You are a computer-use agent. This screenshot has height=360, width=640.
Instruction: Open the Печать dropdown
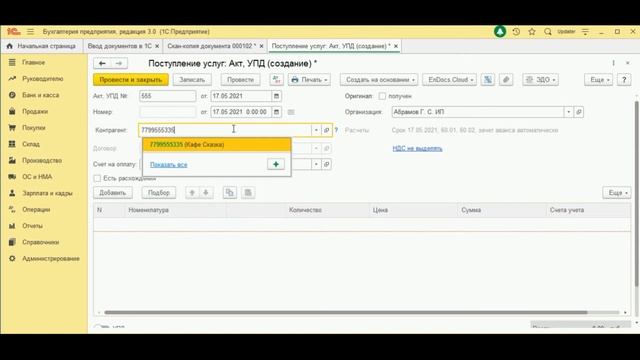[x=309, y=80]
